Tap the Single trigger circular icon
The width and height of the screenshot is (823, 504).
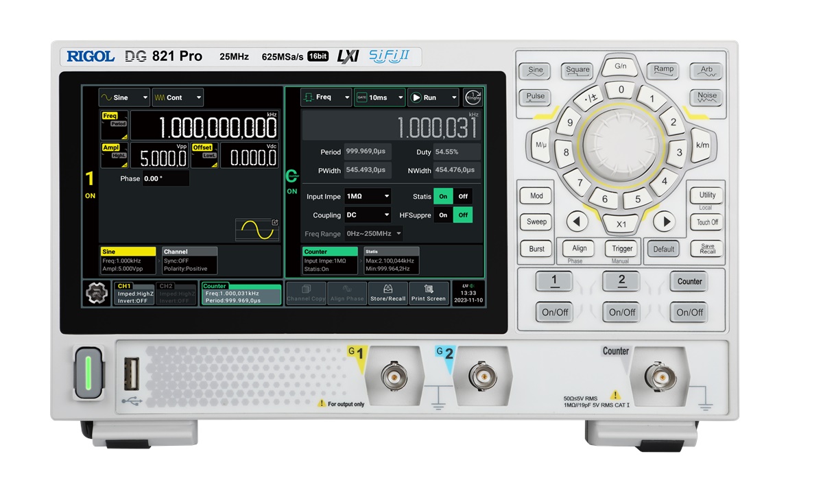[x=473, y=97]
